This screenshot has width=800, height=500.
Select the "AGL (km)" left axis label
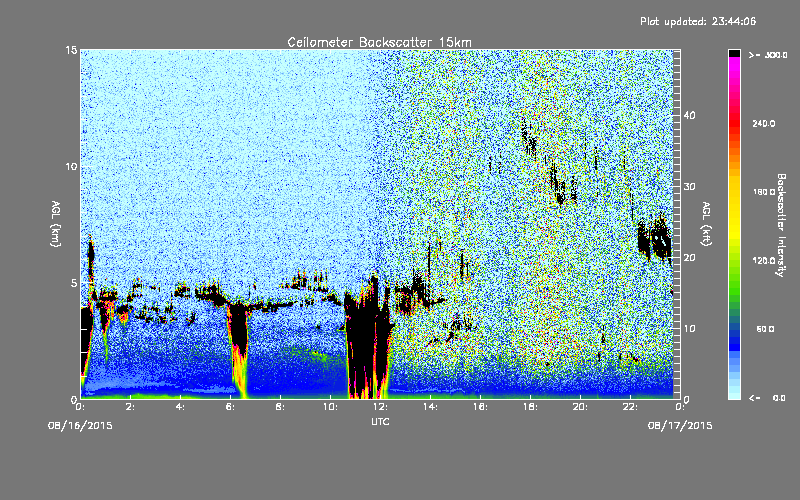coord(56,224)
